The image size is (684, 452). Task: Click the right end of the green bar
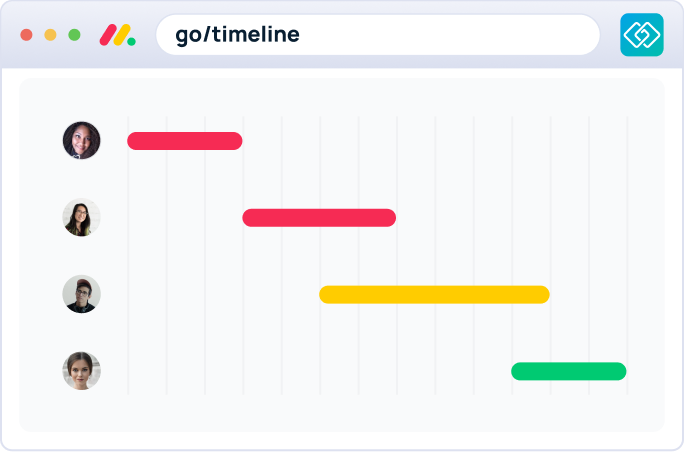coord(619,371)
